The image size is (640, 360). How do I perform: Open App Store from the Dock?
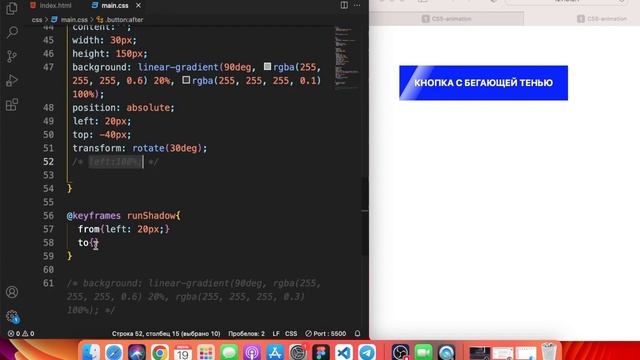point(275,352)
